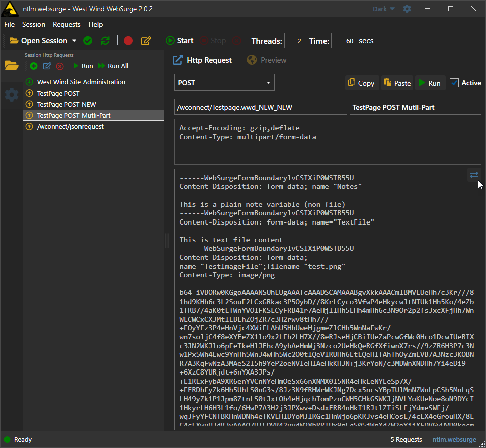Viewport: 486px width, 448px height.
Task: Click the URL field /wconnect/Testpage.wwd_NEW_NEW
Action: point(261,107)
